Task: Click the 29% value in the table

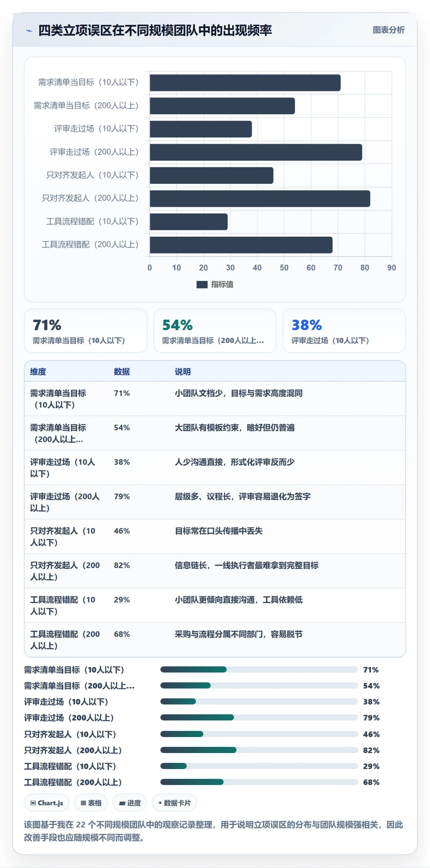Action: tap(122, 600)
